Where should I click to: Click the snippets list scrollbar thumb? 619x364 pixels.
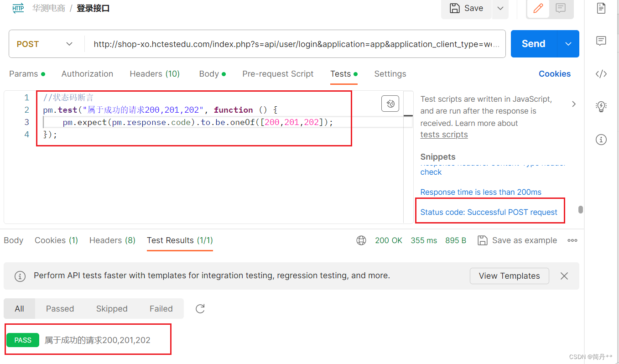pos(581,210)
